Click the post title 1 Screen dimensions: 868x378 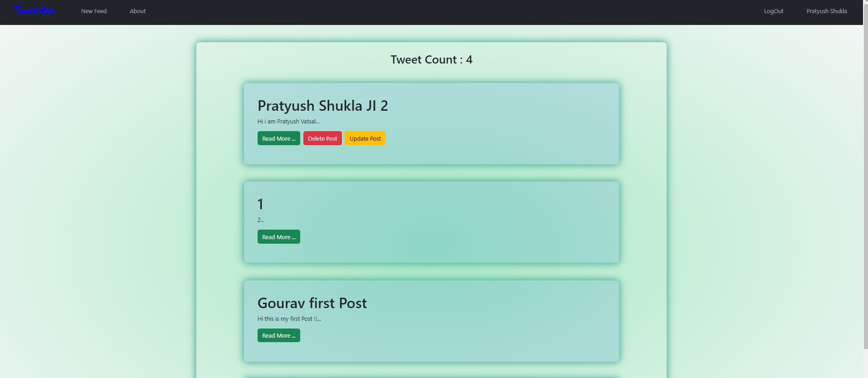coord(260,204)
